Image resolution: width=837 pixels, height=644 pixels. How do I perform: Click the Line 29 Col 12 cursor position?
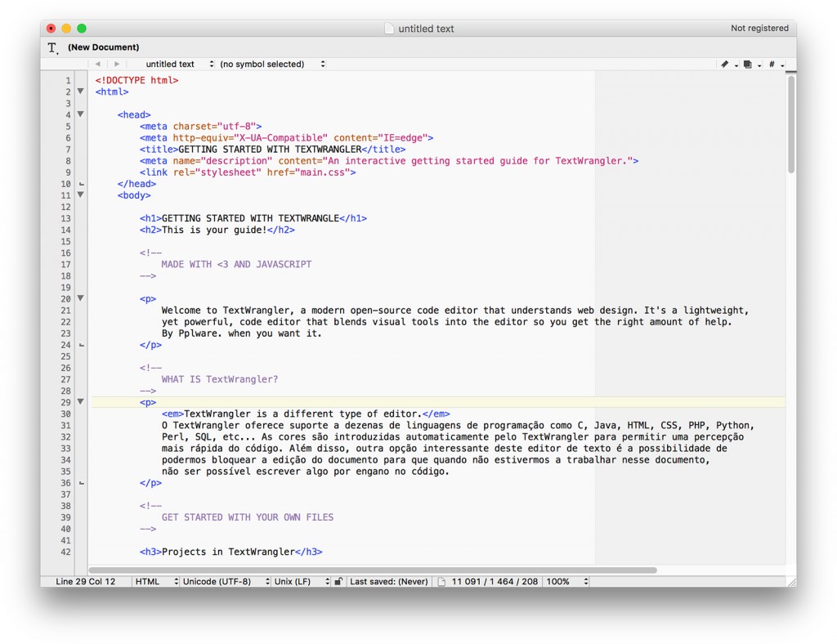85,582
